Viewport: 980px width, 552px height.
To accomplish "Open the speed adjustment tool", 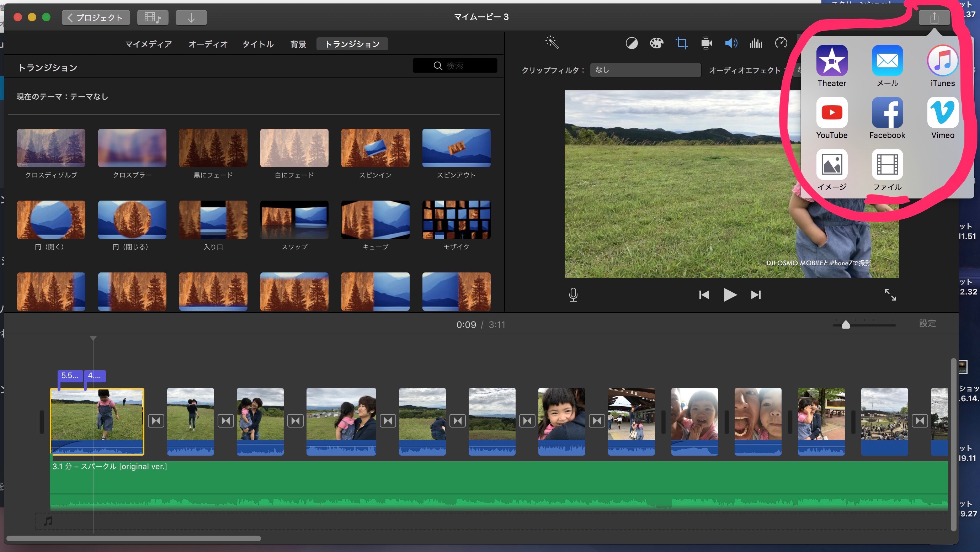I will (781, 43).
